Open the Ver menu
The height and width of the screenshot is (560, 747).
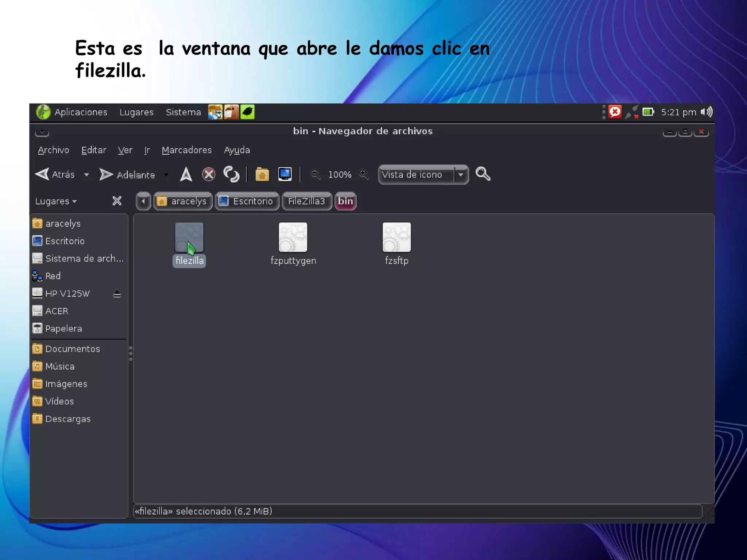[x=125, y=150]
